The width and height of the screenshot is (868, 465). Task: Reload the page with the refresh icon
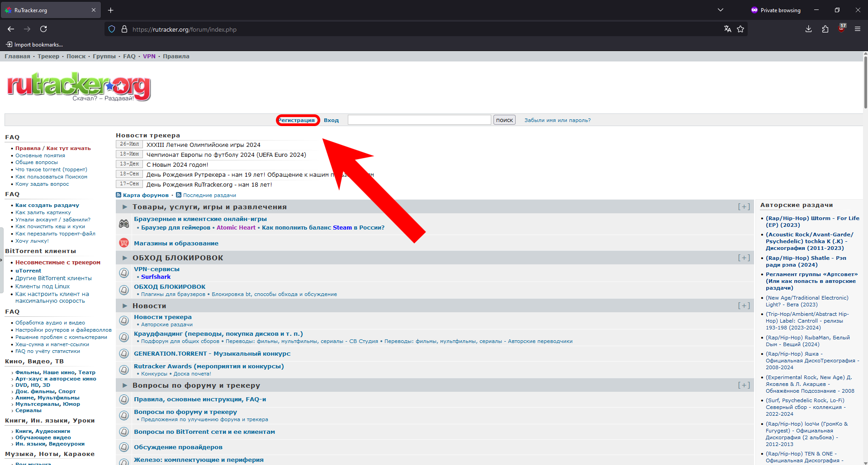(43, 29)
